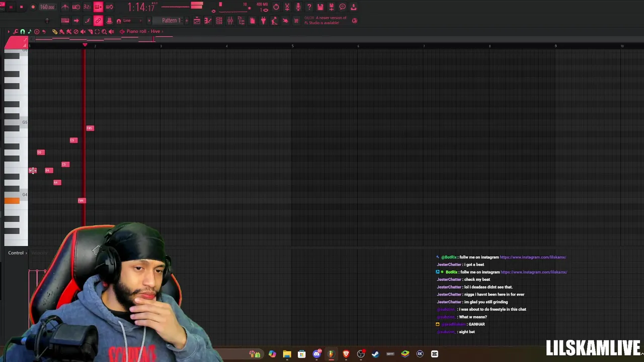
Task: Save the project with the floppy icon
Action: pos(320,7)
